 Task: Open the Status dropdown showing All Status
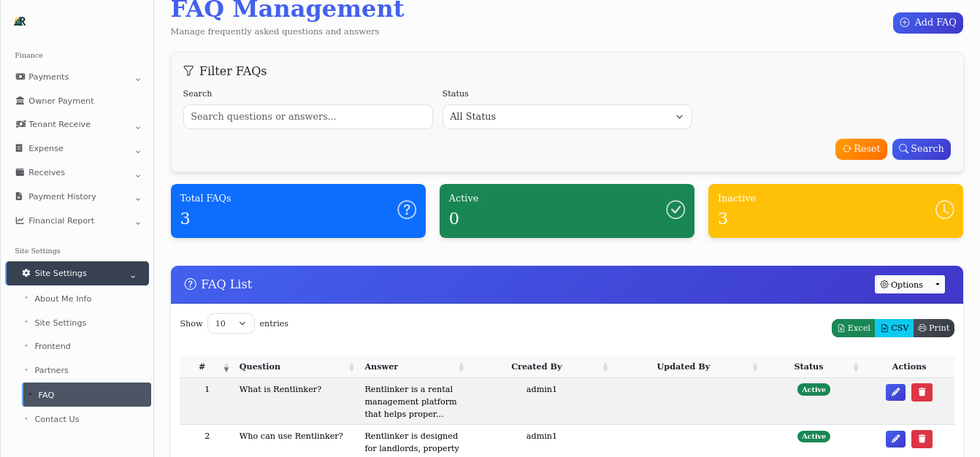click(x=567, y=117)
